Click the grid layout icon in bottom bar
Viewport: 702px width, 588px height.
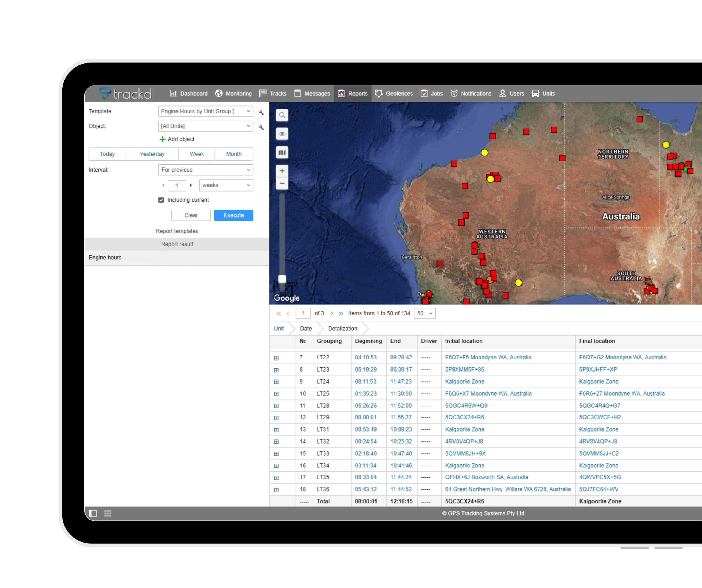107,513
